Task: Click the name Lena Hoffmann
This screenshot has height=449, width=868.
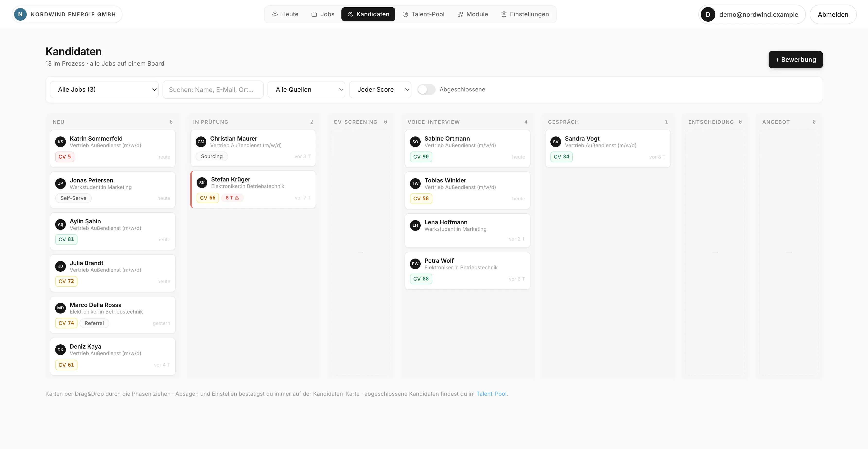Action: (446, 222)
